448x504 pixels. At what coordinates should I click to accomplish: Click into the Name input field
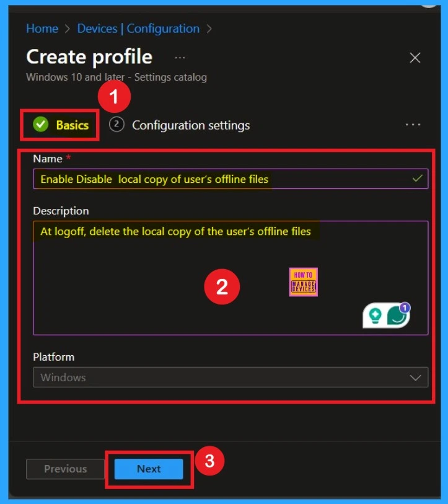click(231, 179)
